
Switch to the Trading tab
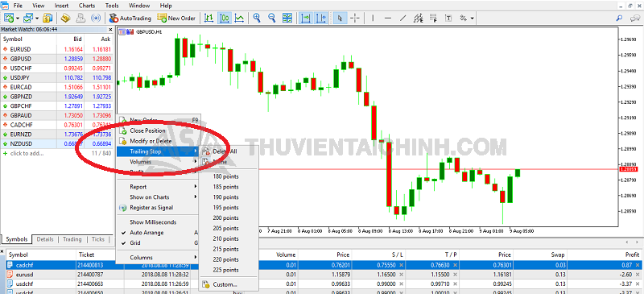pyautogui.click(x=72, y=239)
